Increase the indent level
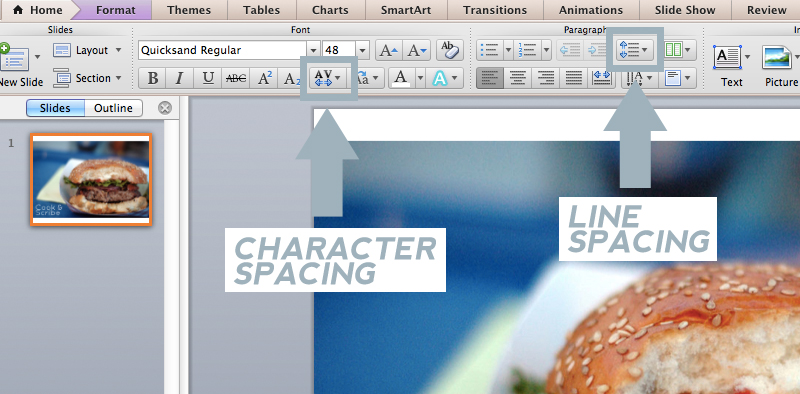The image size is (800, 394). click(x=596, y=50)
